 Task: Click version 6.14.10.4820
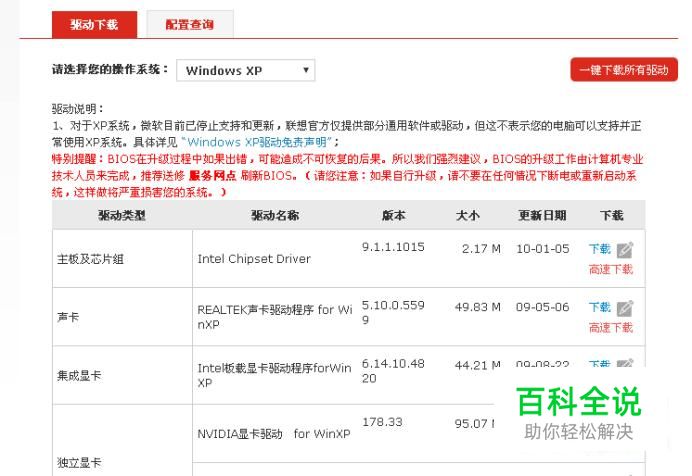point(393,371)
